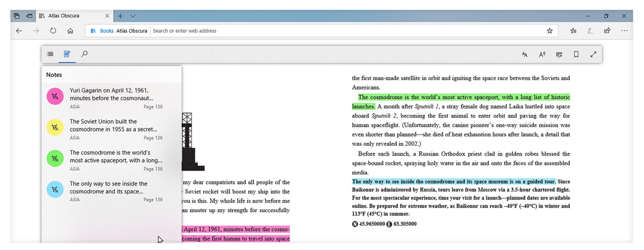Expand tab previews chevron
This screenshot has width=644, height=250.
133,16
